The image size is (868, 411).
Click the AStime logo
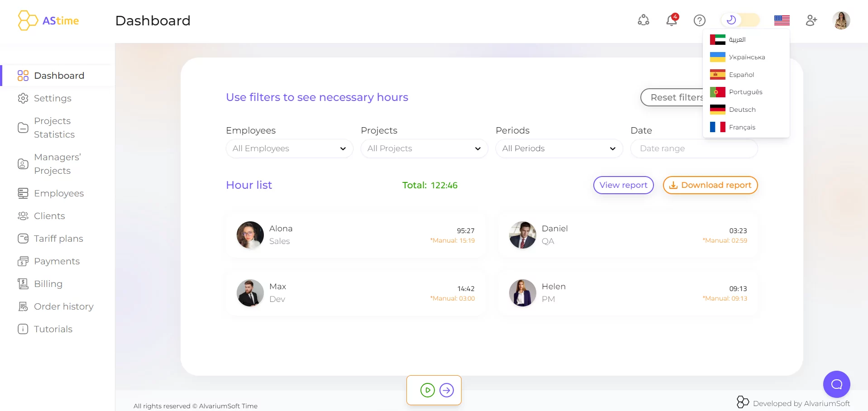[x=48, y=20]
